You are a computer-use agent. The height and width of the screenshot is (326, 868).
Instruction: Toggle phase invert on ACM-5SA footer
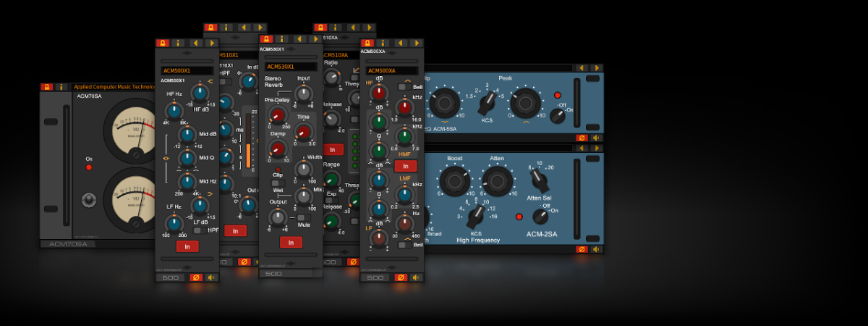(x=581, y=138)
